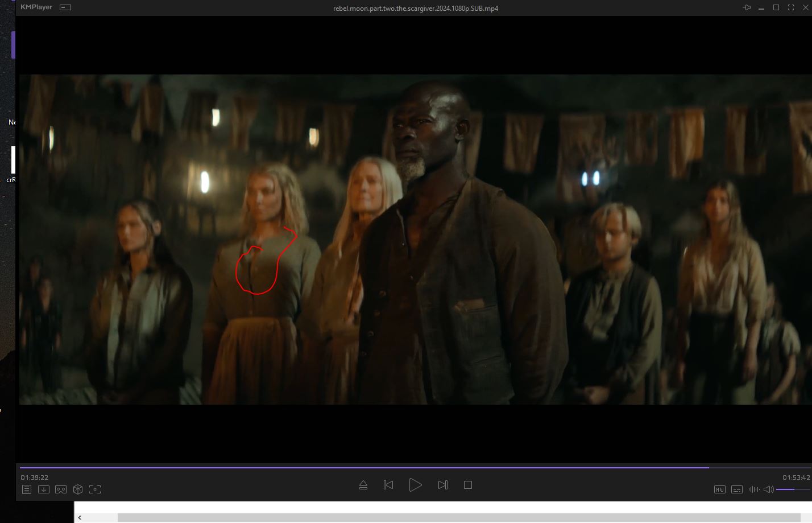
Task: Go to the previous track
Action: pos(388,485)
